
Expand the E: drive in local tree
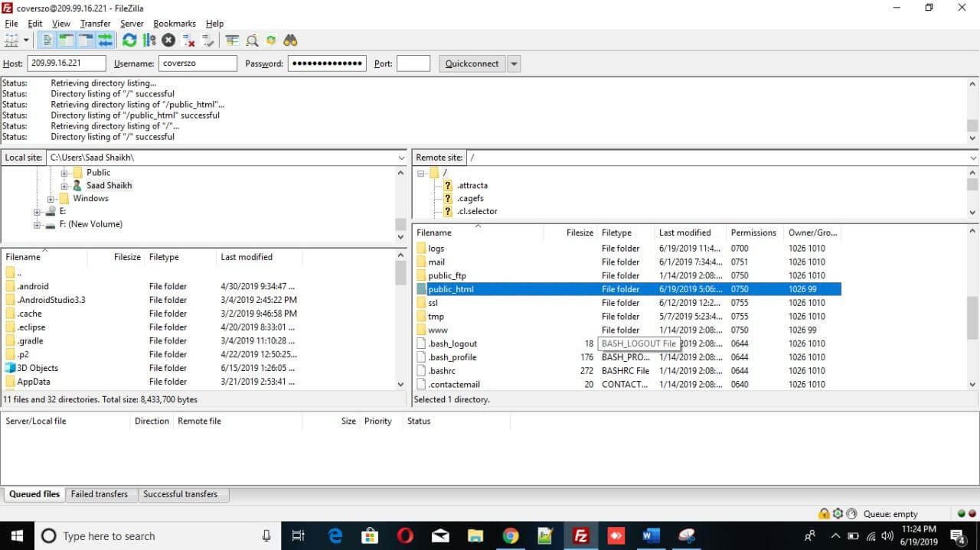[38, 212]
